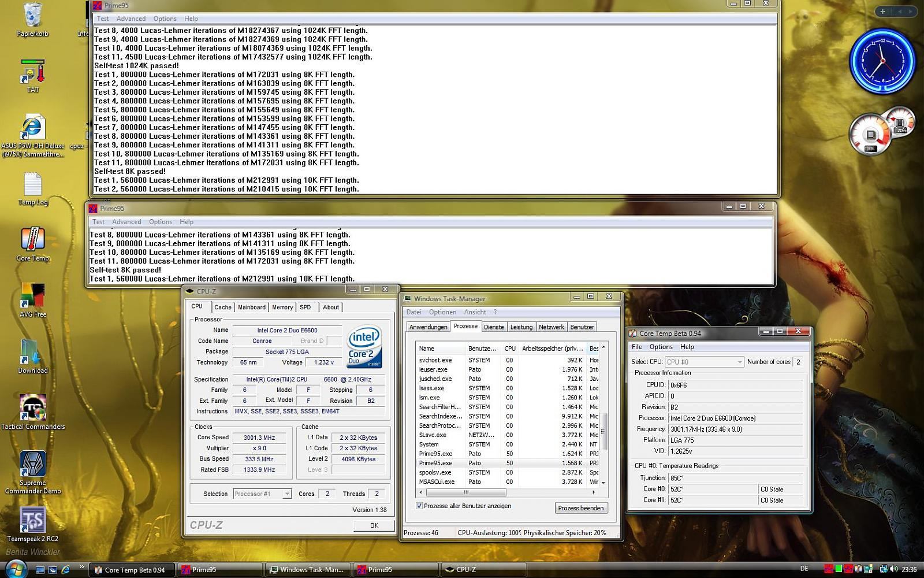Click the Intel Core 2 Duo logo in CPU-Z
924x578 pixels.
(364, 347)
